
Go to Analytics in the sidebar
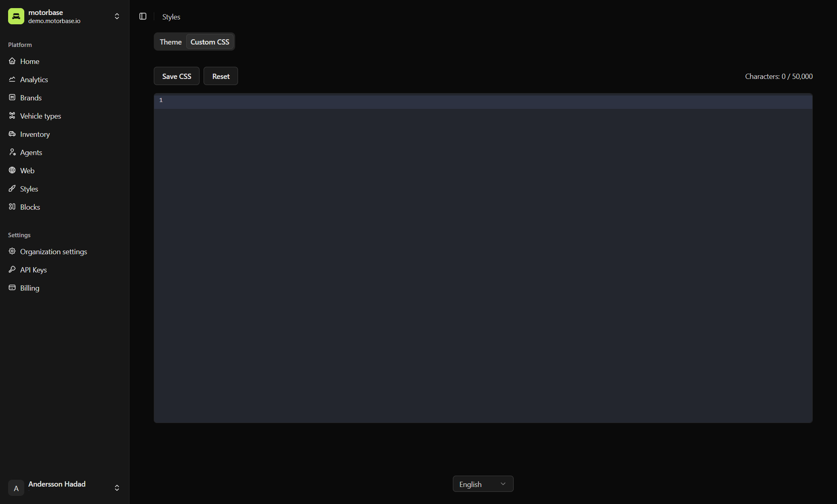[65, 79]
